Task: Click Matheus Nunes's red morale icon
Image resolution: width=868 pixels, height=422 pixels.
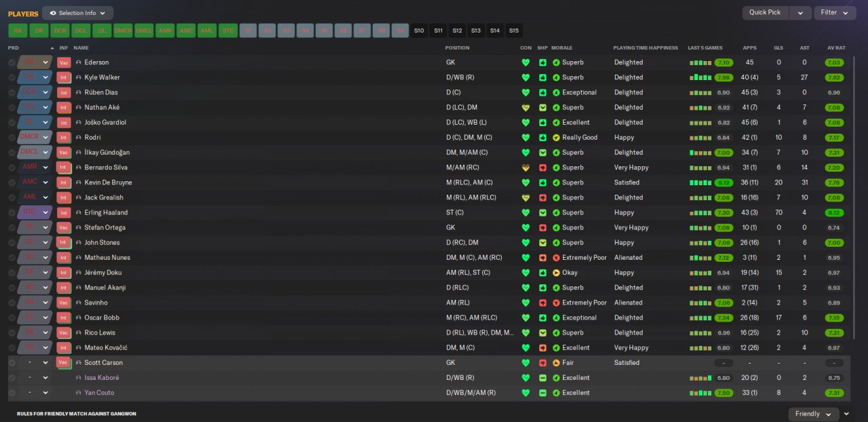Action: point(556,258)
